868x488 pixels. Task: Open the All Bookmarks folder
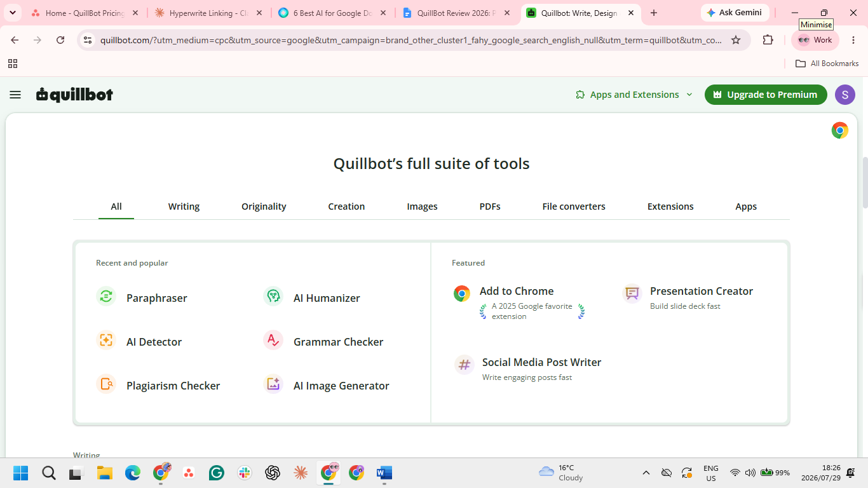pos(827,64)
